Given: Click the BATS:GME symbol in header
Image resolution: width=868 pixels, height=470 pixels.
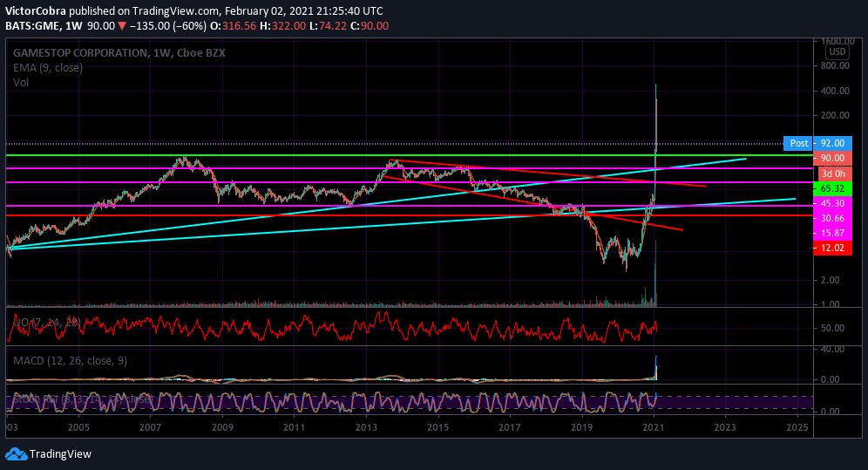Looking at the screenshot, I should pyautogui.click(x=32, y=26).
